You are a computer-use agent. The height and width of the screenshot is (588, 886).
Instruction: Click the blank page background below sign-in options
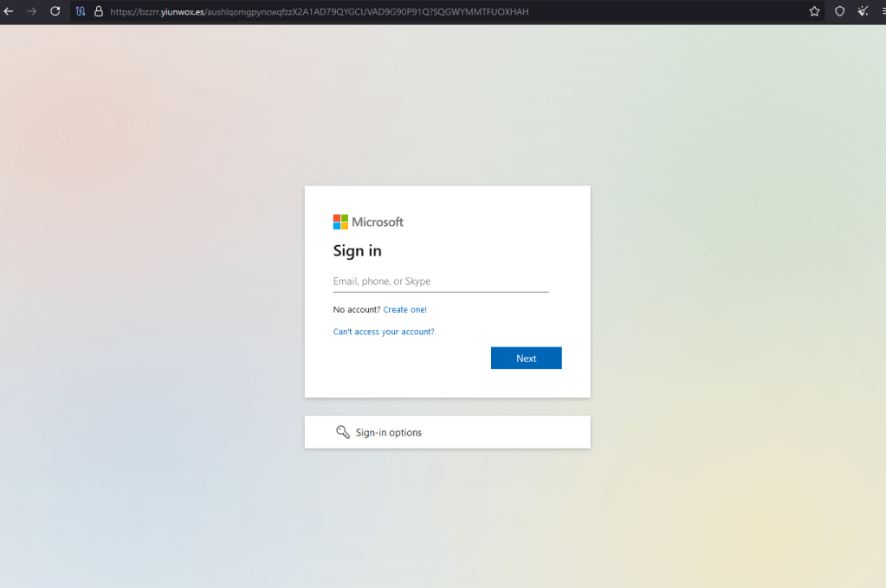[447, 520]
